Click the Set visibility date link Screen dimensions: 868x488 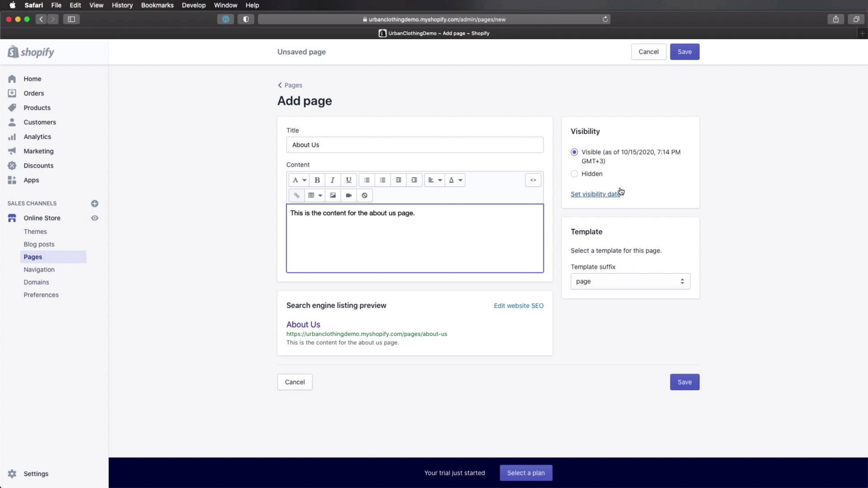tap(595, 194)
